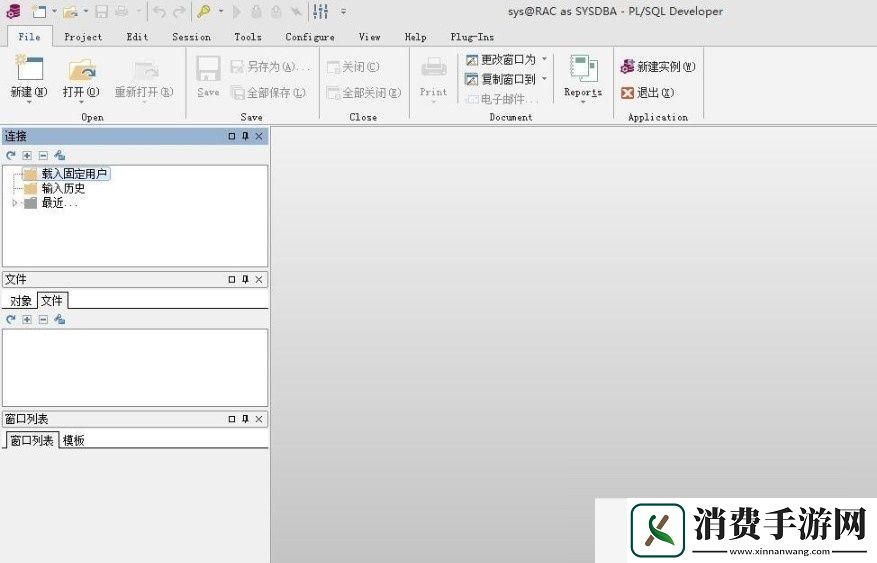The width and height of the screenshot is (877, 563).
Task: Open the Edit ribbon tab
Action: pyautogui.click(x=137, y=37)
